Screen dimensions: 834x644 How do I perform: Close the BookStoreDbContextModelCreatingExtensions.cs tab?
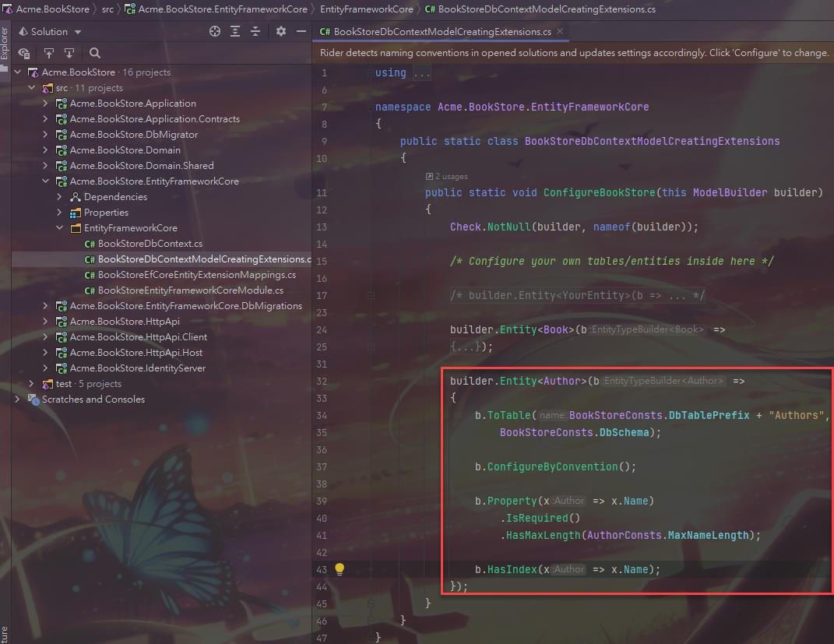(x=559, y=32)
